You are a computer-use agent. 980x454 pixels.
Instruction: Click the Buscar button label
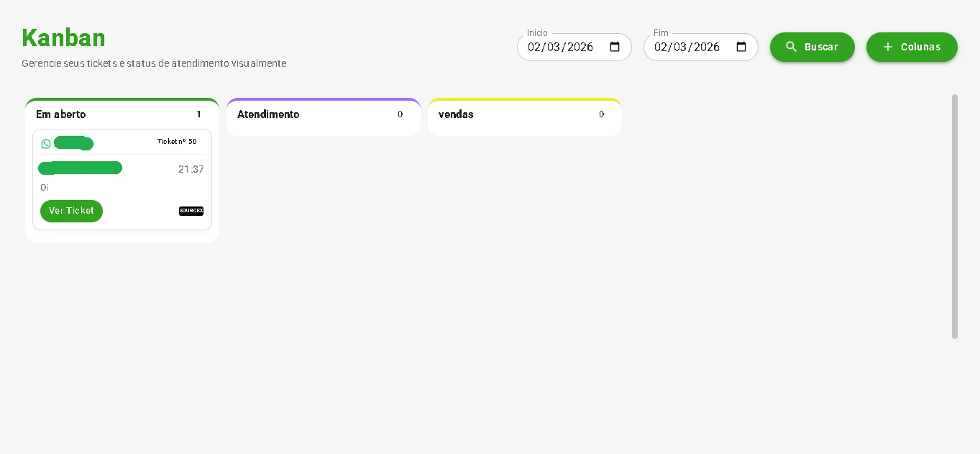pyautogui.click(x=821, y=47)
